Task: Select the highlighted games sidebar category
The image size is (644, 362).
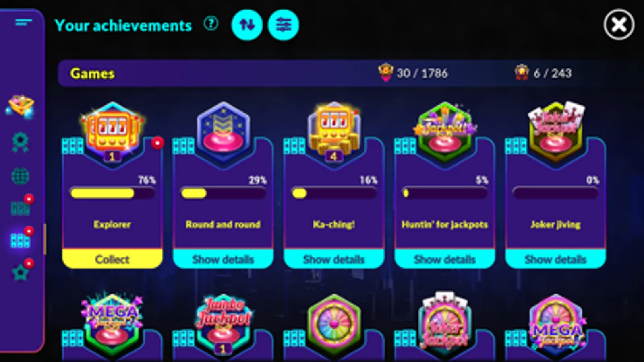Action: click(x=20, y=241)
